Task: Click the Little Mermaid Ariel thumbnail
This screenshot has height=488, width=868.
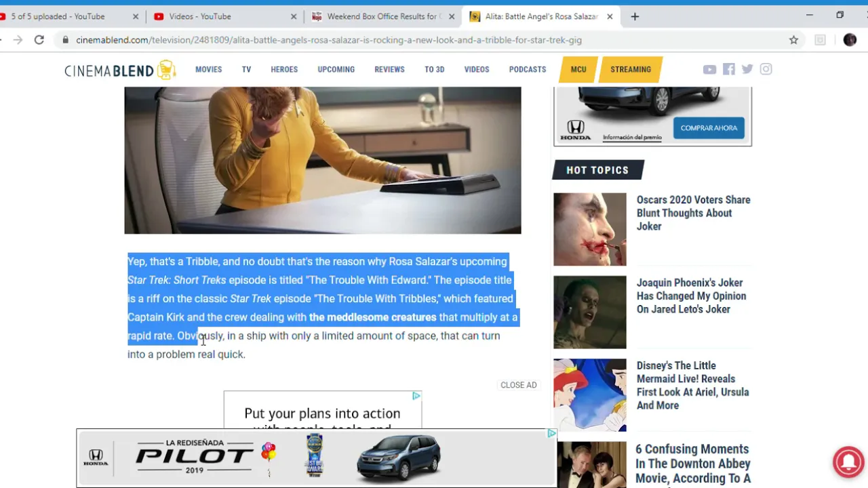Action: coord(590,394)
